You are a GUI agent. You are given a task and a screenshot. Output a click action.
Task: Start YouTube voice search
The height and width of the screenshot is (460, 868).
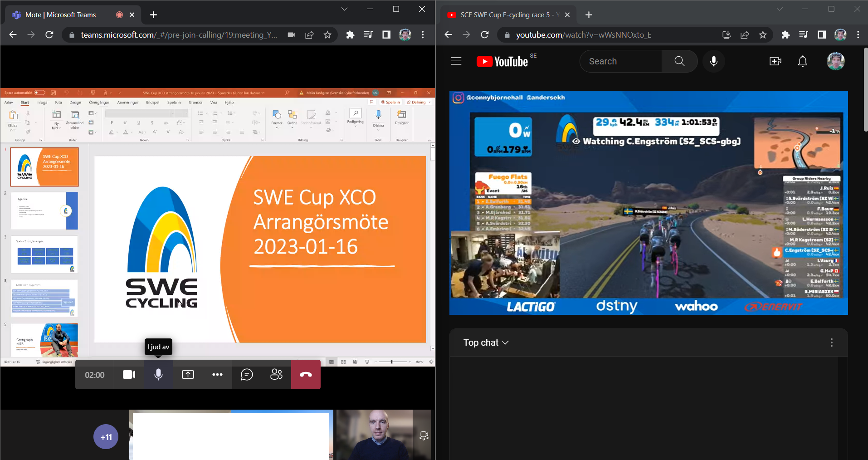tap(714, 61)
